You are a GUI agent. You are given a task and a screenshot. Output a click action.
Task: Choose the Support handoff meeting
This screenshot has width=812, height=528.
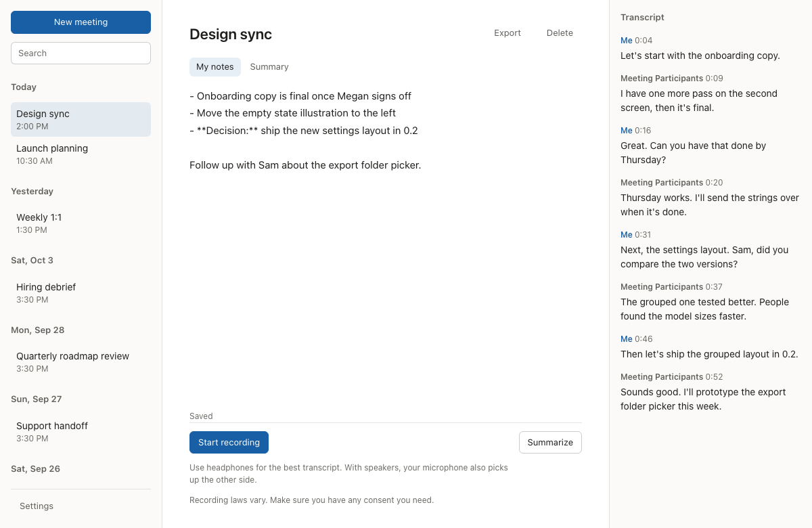81,432
